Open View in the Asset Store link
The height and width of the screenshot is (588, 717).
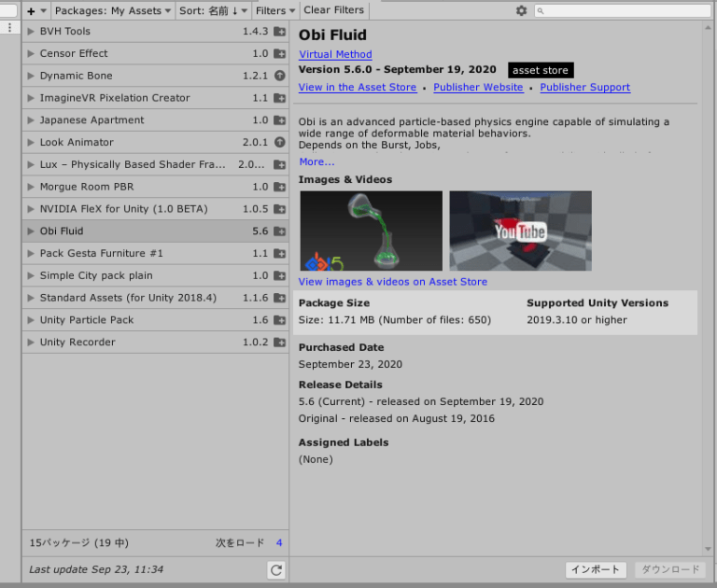coord(357,88)
